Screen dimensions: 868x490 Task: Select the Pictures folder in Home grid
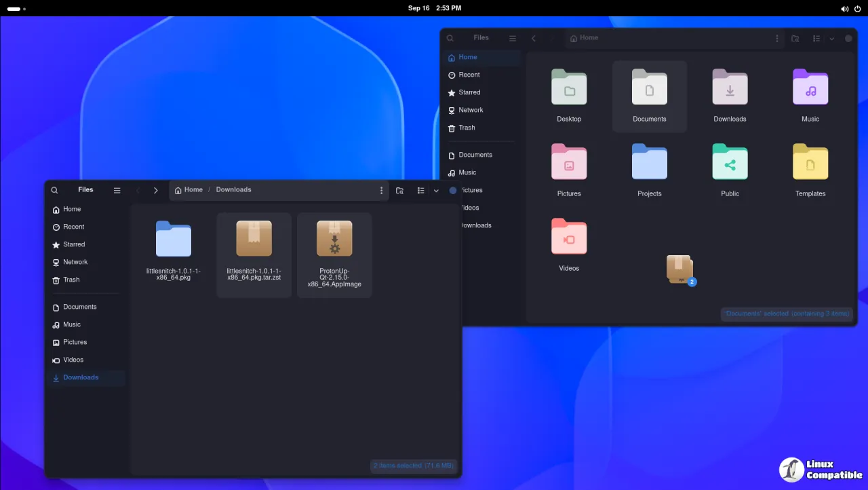click(569, 170)
